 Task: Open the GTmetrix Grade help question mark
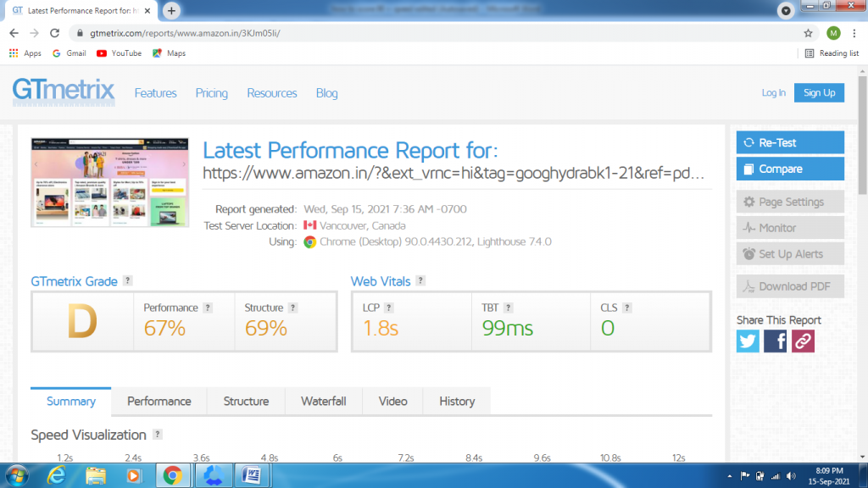tap(125, 280)
